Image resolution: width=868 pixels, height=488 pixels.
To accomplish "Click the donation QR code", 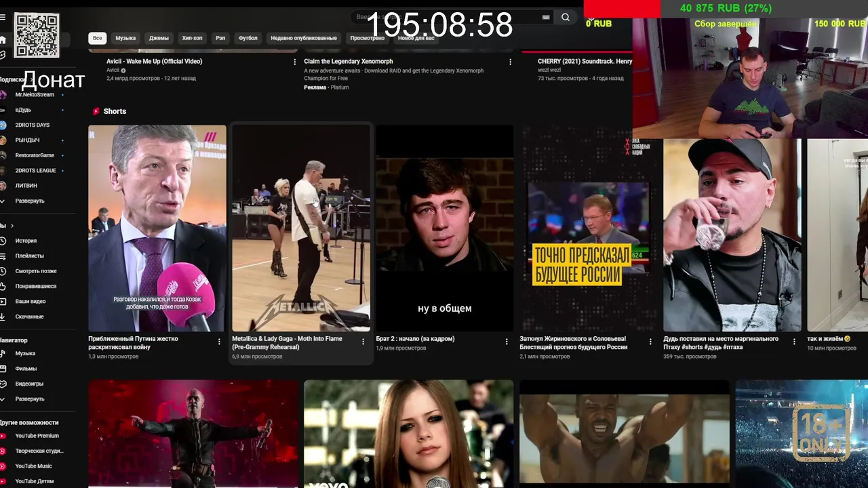I will pos(37,35).
